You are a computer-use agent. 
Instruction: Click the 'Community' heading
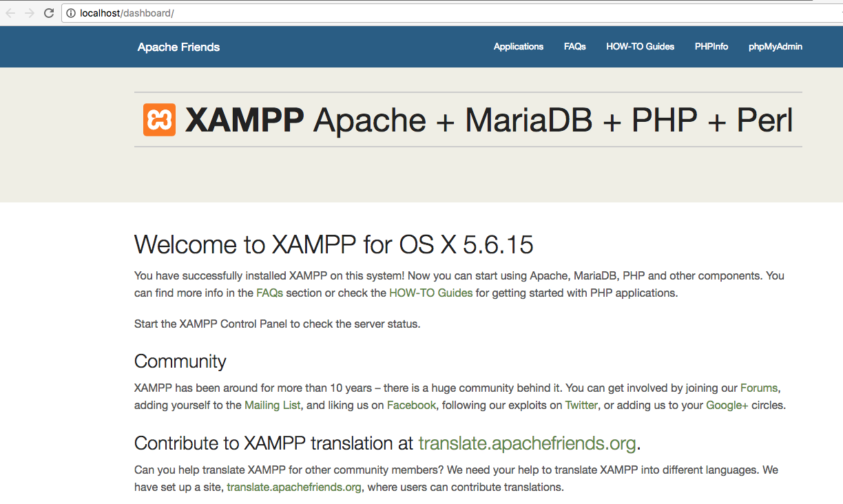[180, 361]
